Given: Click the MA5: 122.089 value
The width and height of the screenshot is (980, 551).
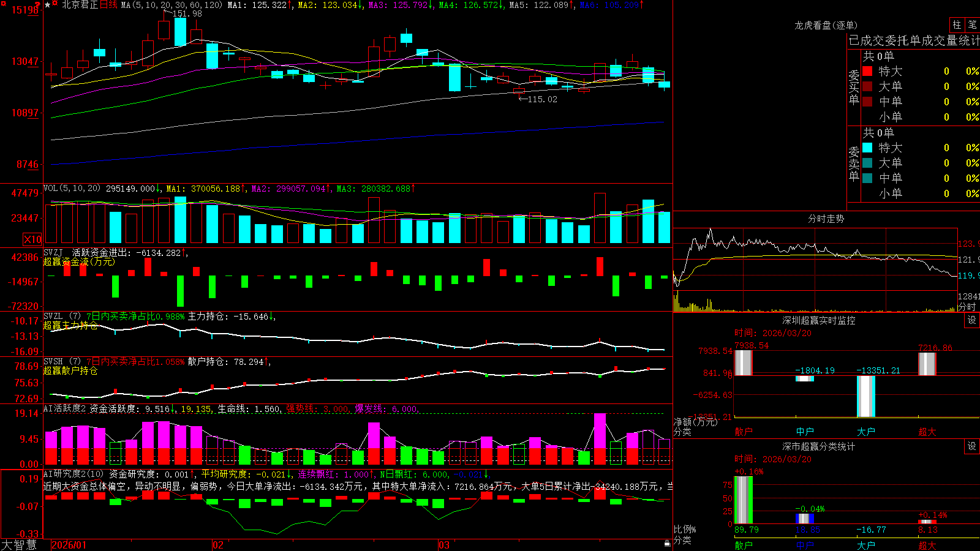Looking at the screenshot, I should tap(541, 5).
